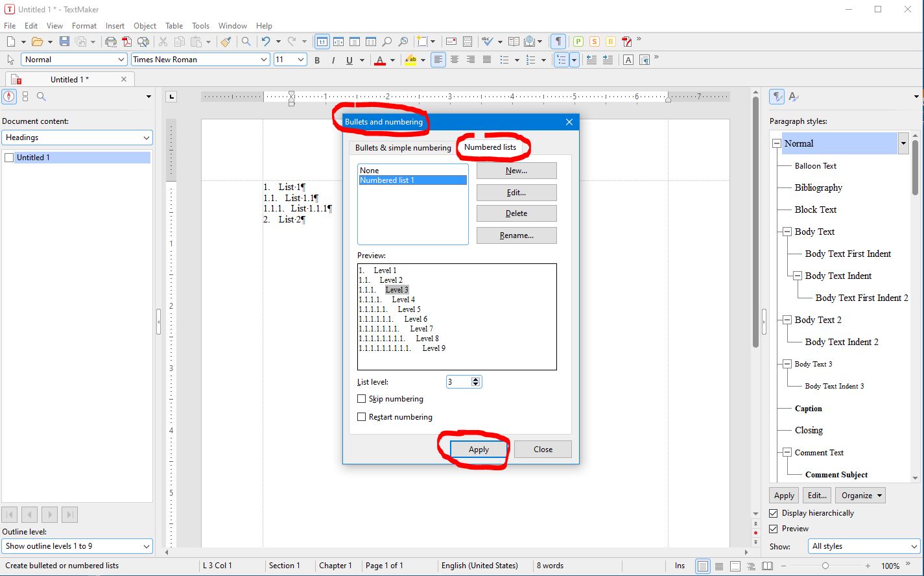This screenshot has height=576, width=924.
Task: Open the Format menu
Action: point(84,26)
